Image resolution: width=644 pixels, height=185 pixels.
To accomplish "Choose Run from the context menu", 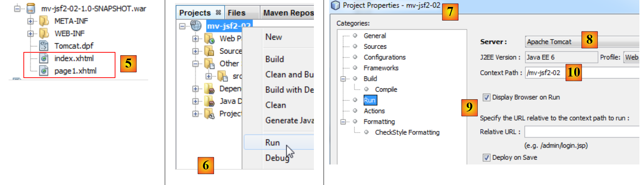I will pos(273,142).
